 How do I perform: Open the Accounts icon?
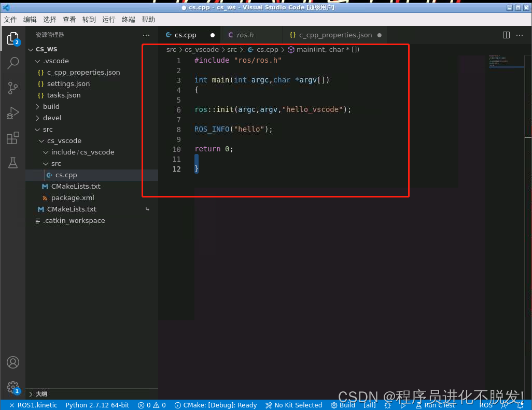pyautogui.click(x=13, y=362)
